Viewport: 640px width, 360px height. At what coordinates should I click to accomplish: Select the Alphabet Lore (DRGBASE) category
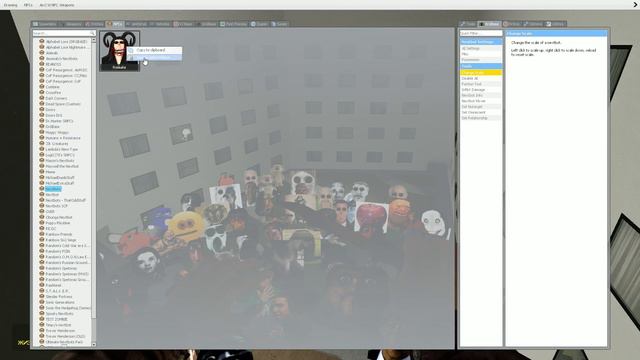pyautogui.click(x=66, y=42)
